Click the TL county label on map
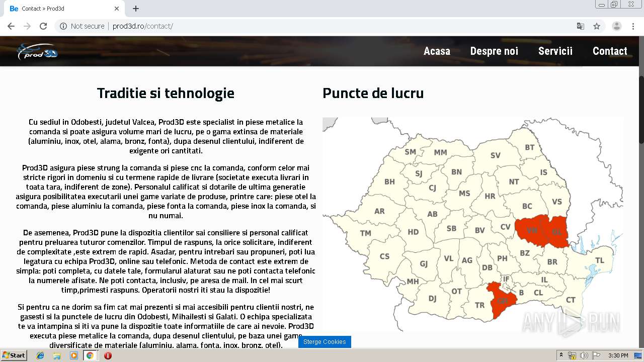This screenshot has width=644, height=362. coord(600,260)
